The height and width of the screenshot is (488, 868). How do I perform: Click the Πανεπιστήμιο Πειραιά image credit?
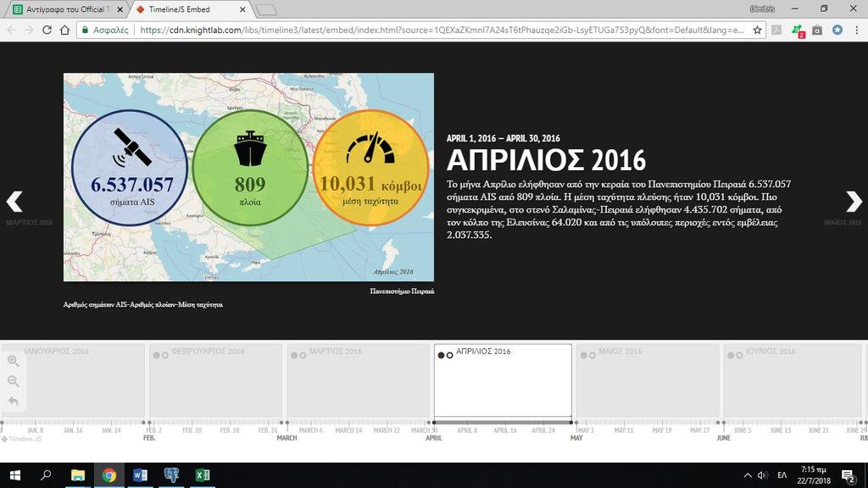coord(402,291)
